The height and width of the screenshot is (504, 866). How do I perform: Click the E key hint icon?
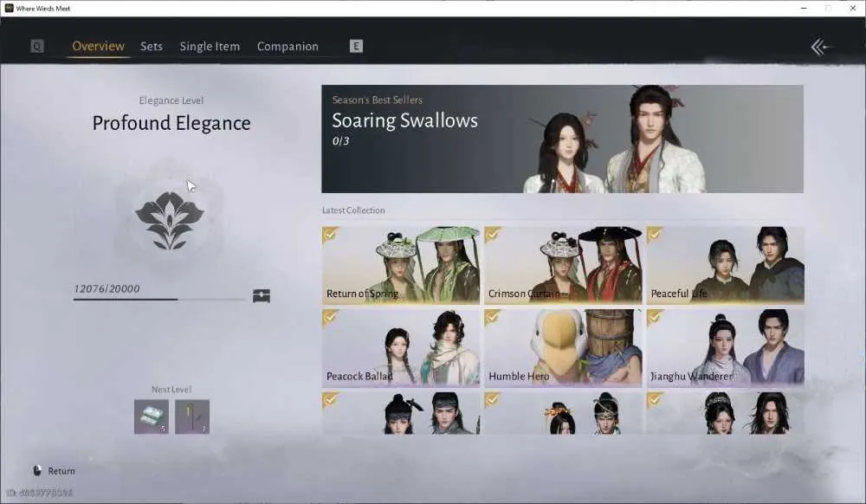coord(356,47)
